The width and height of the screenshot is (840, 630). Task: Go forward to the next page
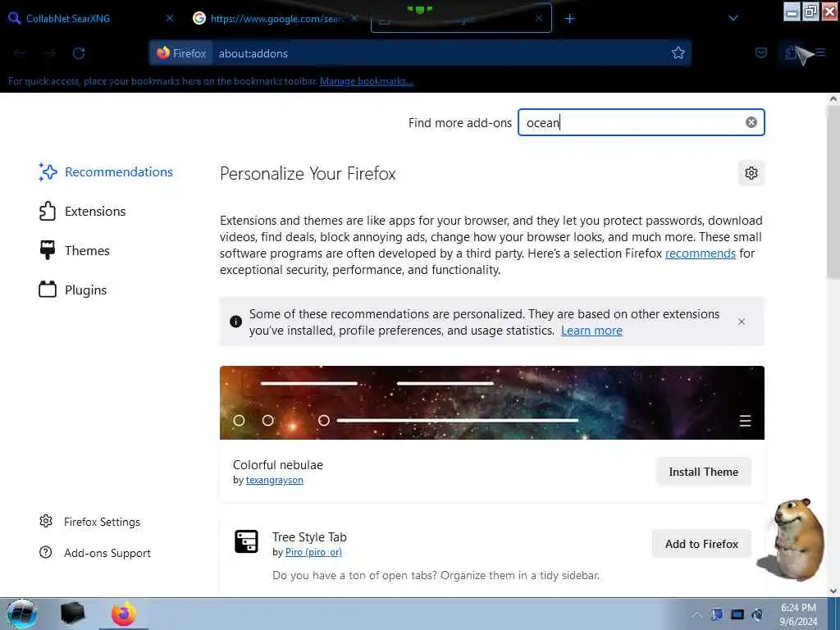(49, 53)
